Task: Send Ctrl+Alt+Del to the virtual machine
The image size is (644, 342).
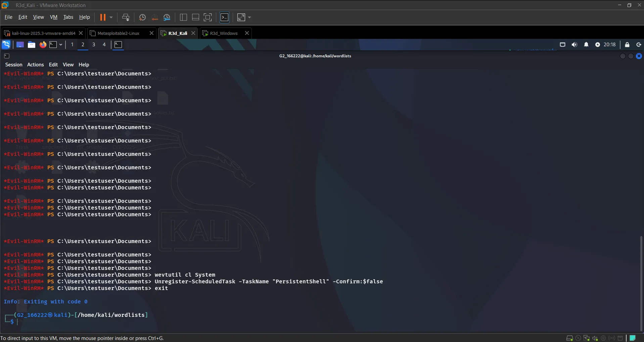Action: click(126, 17)
